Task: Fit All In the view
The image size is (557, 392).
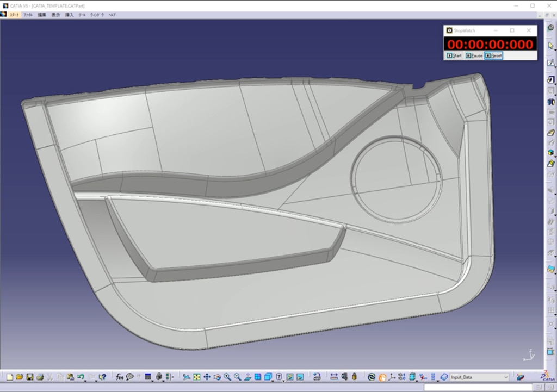Action: [196, 377]
